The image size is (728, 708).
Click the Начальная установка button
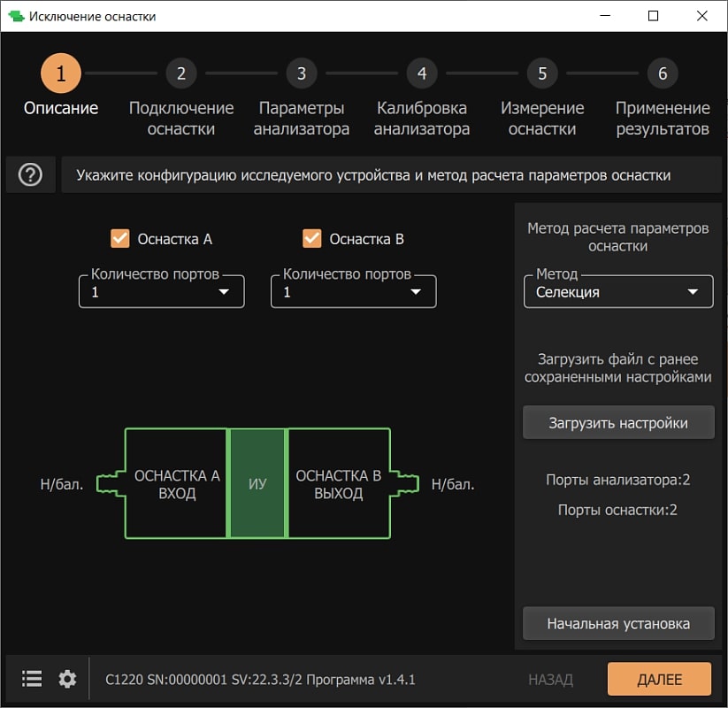click(x=617, y=623)
